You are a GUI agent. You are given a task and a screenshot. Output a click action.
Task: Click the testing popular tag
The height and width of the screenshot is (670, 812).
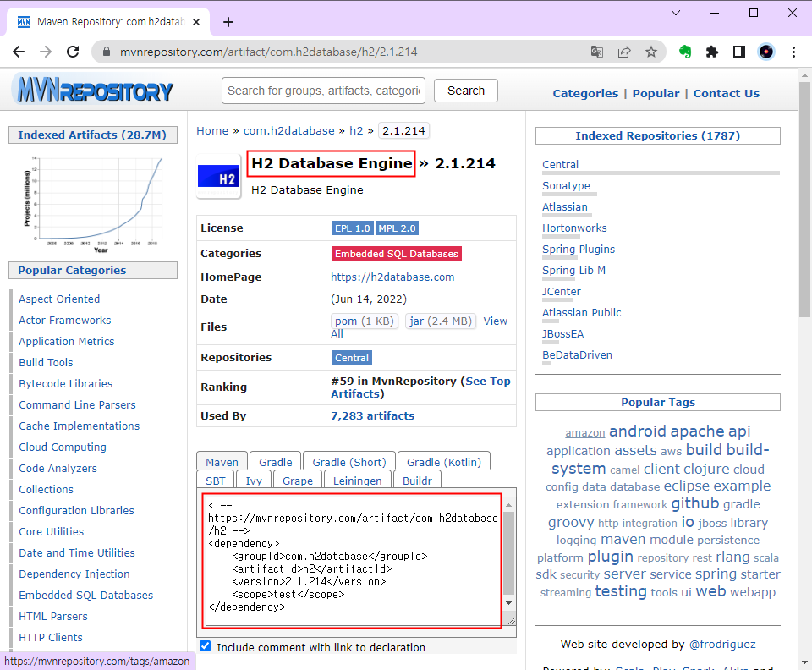click(x=621, y=591)
